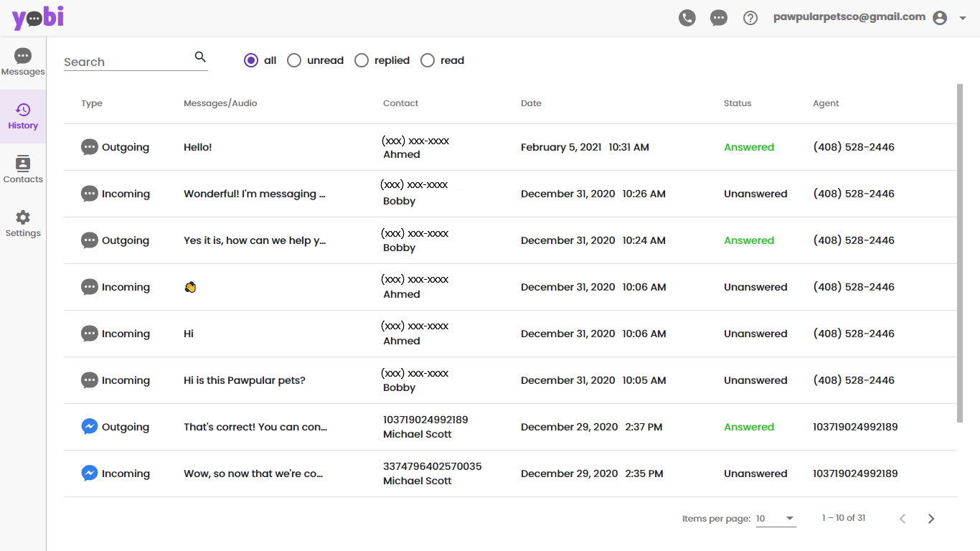Open Settings in the sidebar
This screenshot has width=980, height=551.
point(23,224)
